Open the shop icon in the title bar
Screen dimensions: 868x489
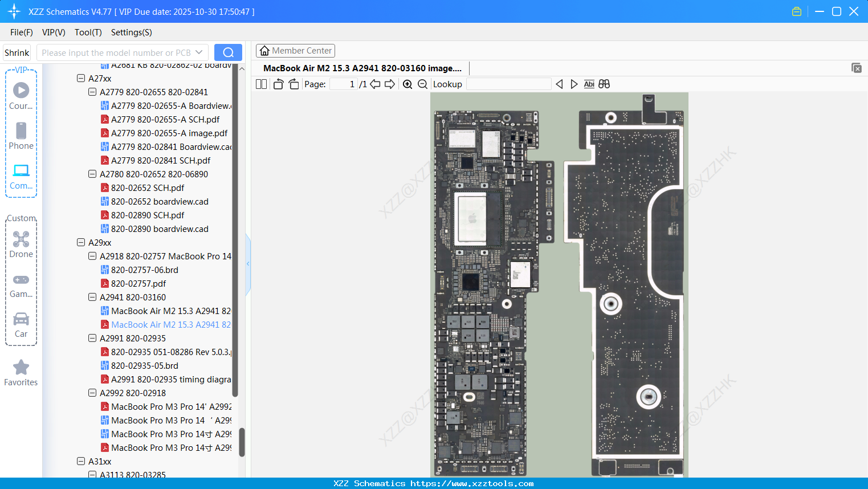point(797,11)
